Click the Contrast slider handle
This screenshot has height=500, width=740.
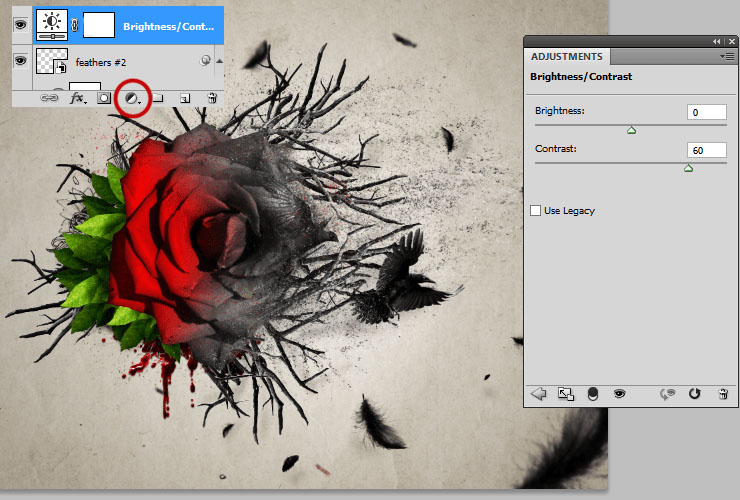pyautogui.click(x=688, y=168)
